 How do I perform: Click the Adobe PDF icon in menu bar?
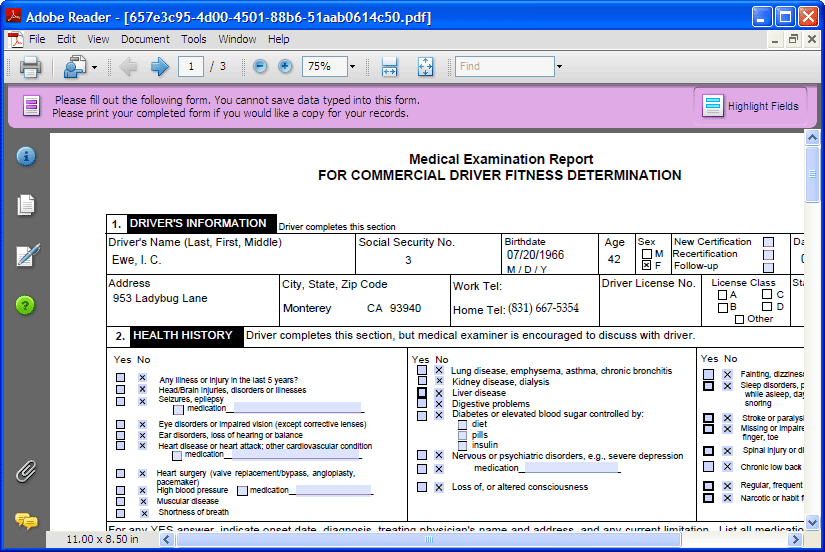coord(15,39)
